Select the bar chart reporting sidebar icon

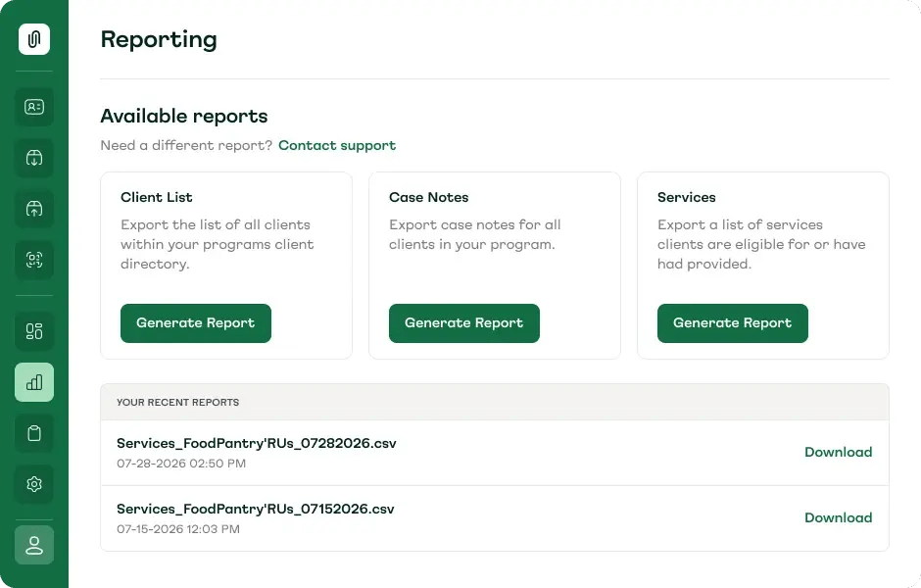(x=34, y=382)
